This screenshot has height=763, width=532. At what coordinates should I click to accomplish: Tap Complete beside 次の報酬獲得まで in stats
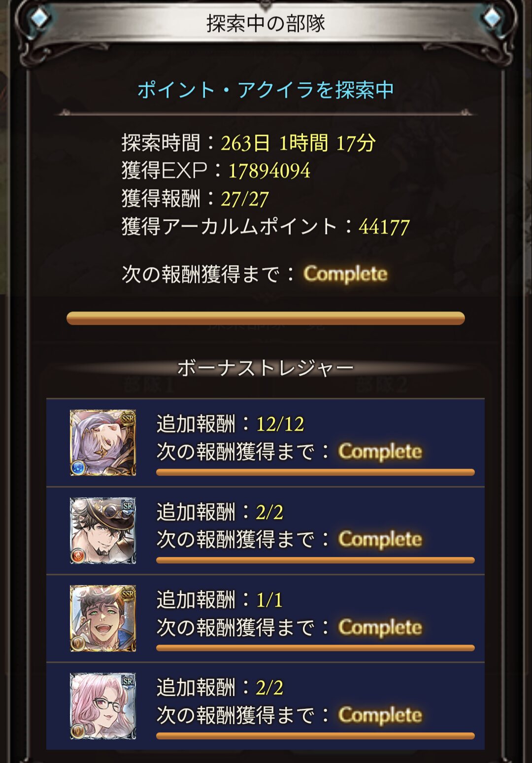coord(345,274)
